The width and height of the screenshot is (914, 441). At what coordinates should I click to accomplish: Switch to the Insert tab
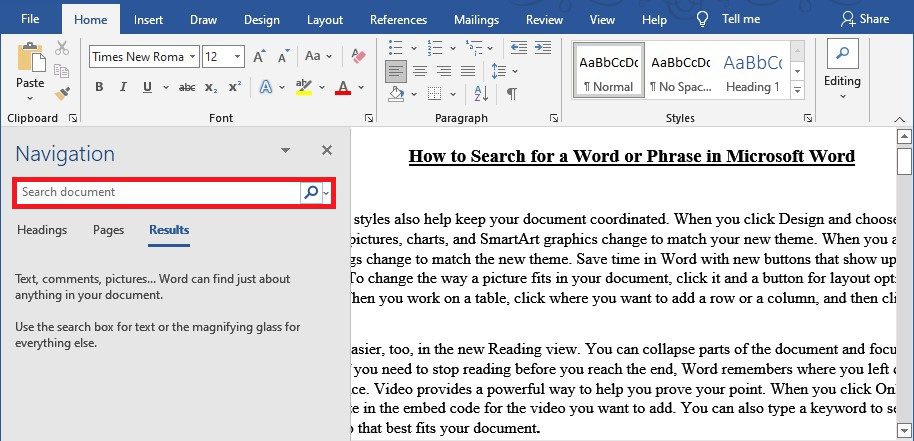(148, 20)
